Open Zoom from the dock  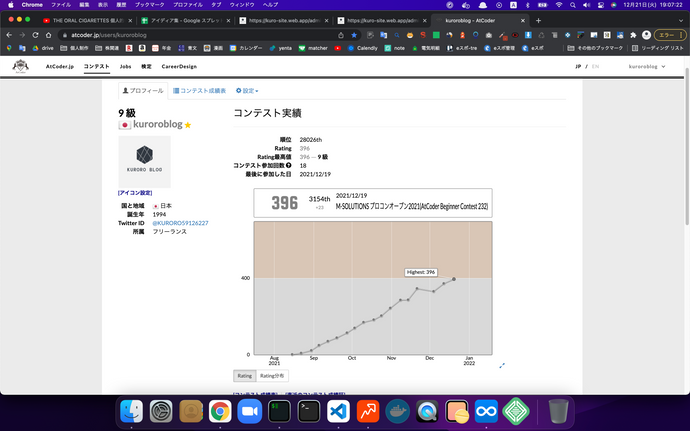tap(250, 411)
